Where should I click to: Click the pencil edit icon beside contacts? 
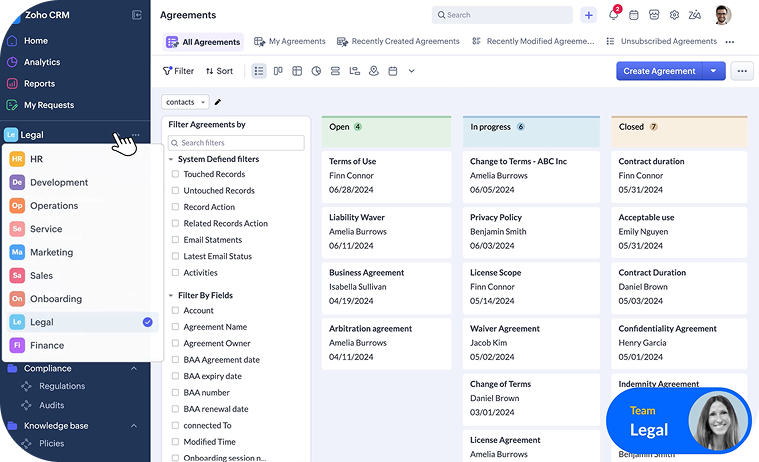218,102
